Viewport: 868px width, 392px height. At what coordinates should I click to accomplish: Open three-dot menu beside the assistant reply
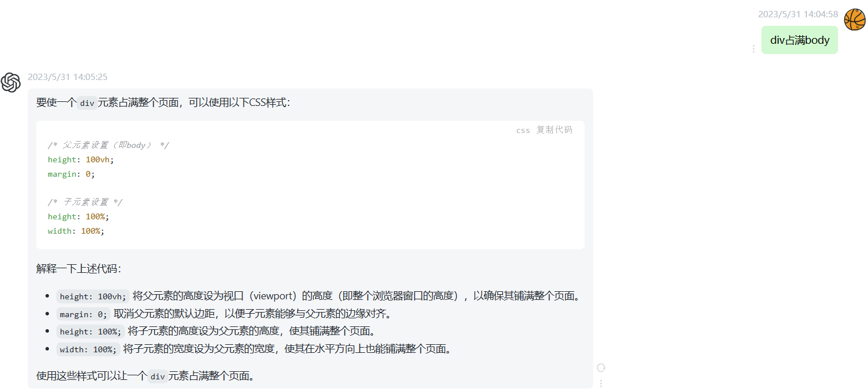point(601,383)
